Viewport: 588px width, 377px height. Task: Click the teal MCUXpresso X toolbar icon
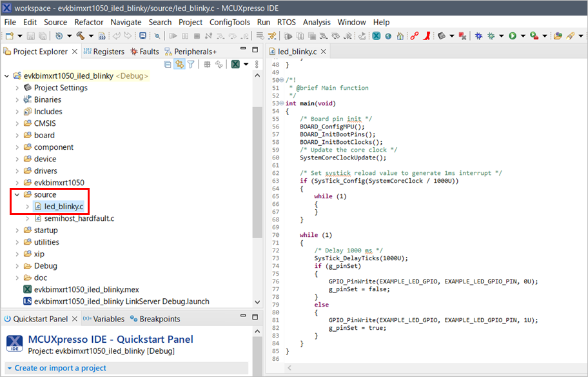pos(376,36)
